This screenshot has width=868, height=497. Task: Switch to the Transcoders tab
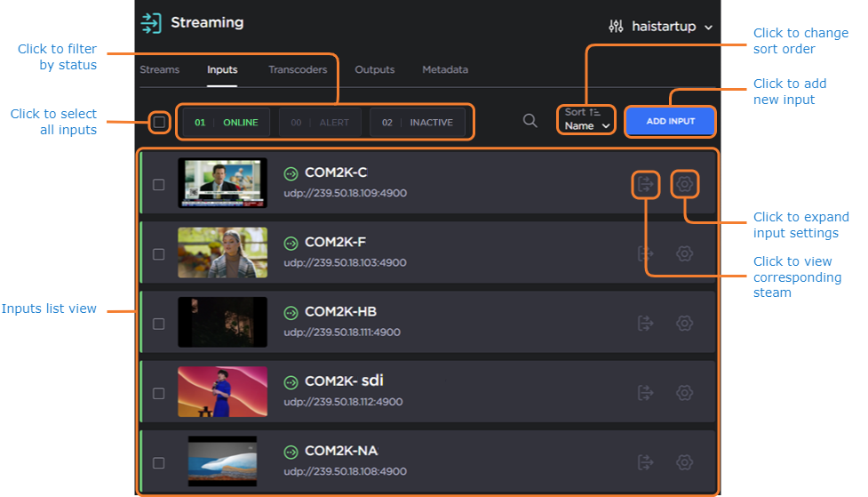pyautogui.click(x=298, y=69)
